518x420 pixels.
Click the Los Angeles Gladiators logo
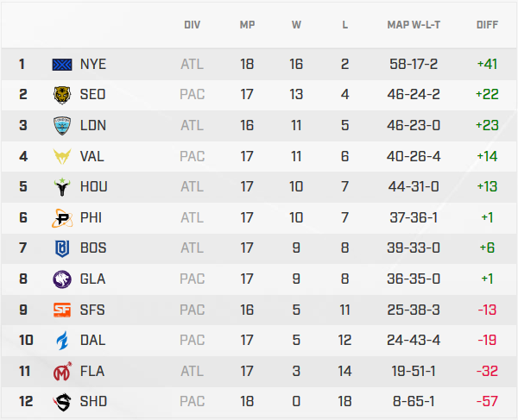pyautogui.click(x=63, y=279)
